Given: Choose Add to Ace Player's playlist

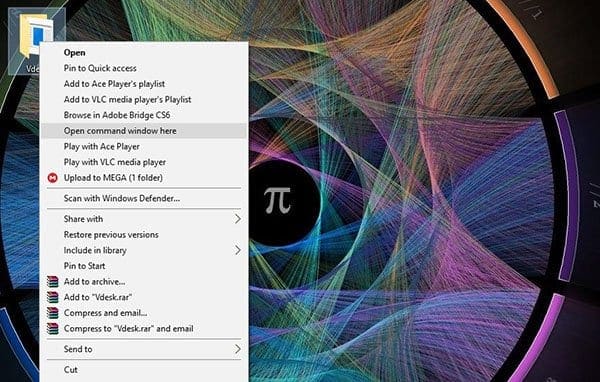Looking at the screenshot, I should pyautogui.click(x=144, y=84).
